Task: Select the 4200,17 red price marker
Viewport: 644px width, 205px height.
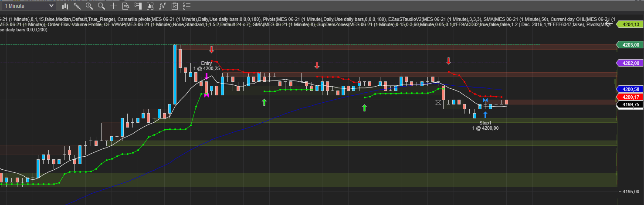Action: 630,97
